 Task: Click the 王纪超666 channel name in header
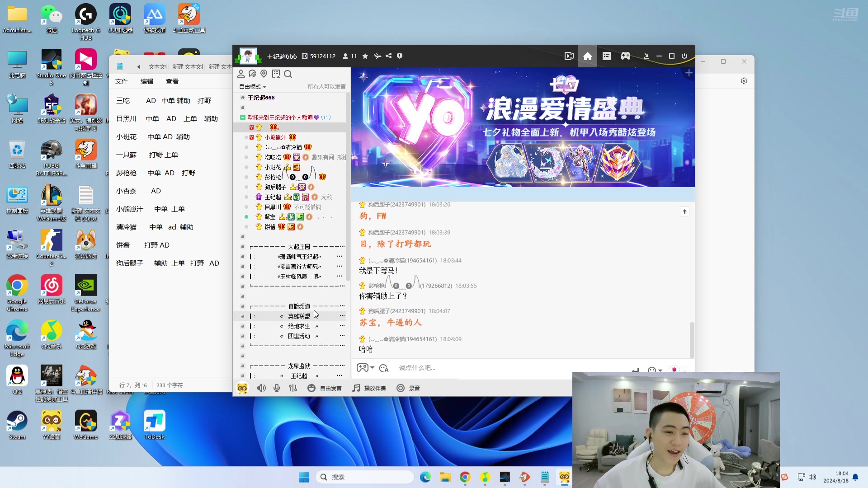(282, 56)
